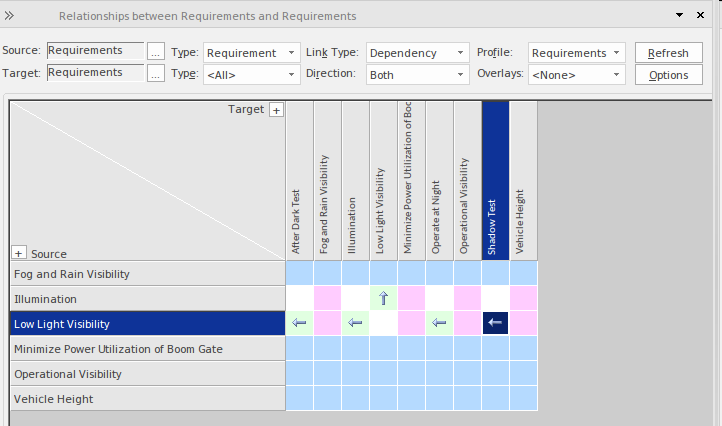Viewport: 722px width, 426px height.
Task: Click the highlighted Shadow Test arrow cell
Action: click(495, 323)
